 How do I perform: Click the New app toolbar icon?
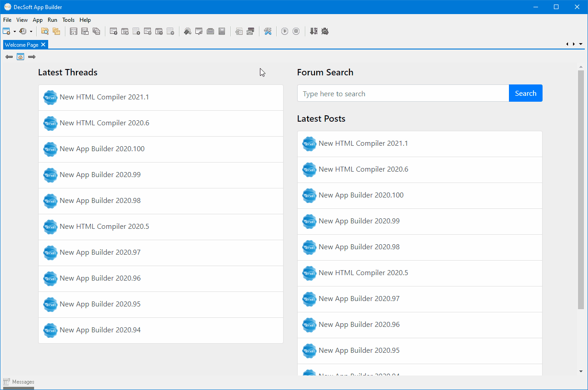(x=6, y=31)
